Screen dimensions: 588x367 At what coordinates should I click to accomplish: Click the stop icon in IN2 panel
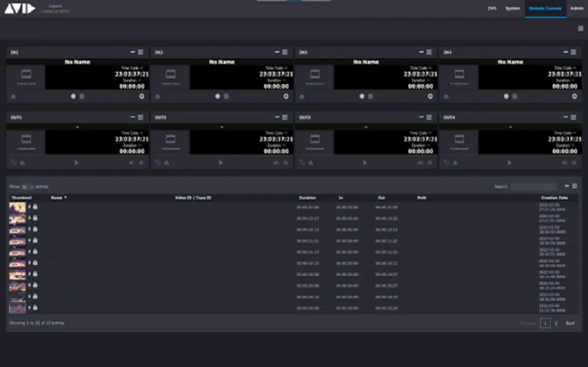pyautogui.click(x=226, y=97)
